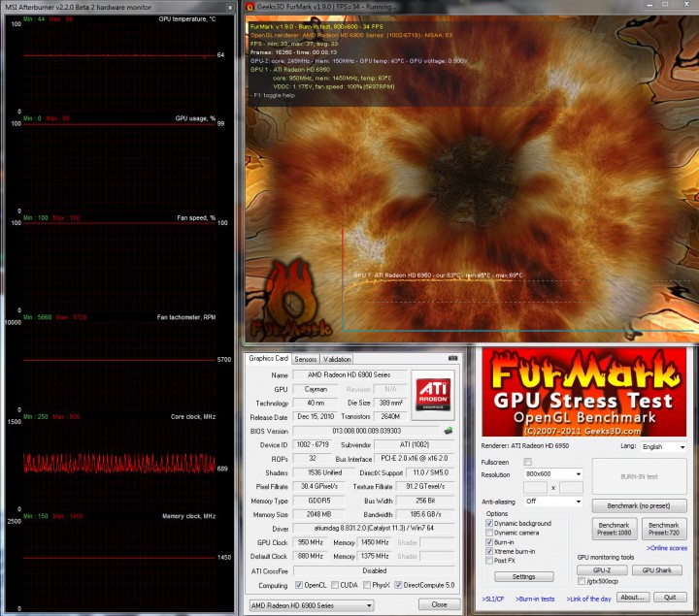Click the BURN-IN test button
Image resolution: width=699 pixels, height=616 pixels.
coord(639,476)
